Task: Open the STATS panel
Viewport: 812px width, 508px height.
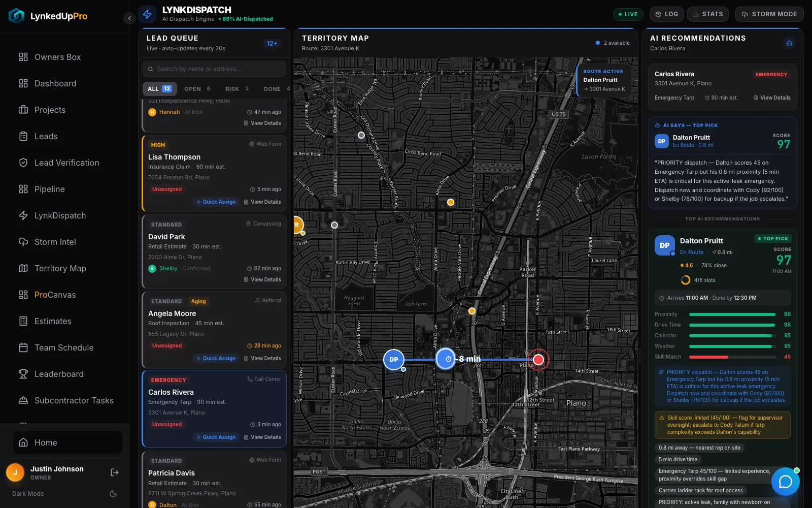Action: [708, 14]
